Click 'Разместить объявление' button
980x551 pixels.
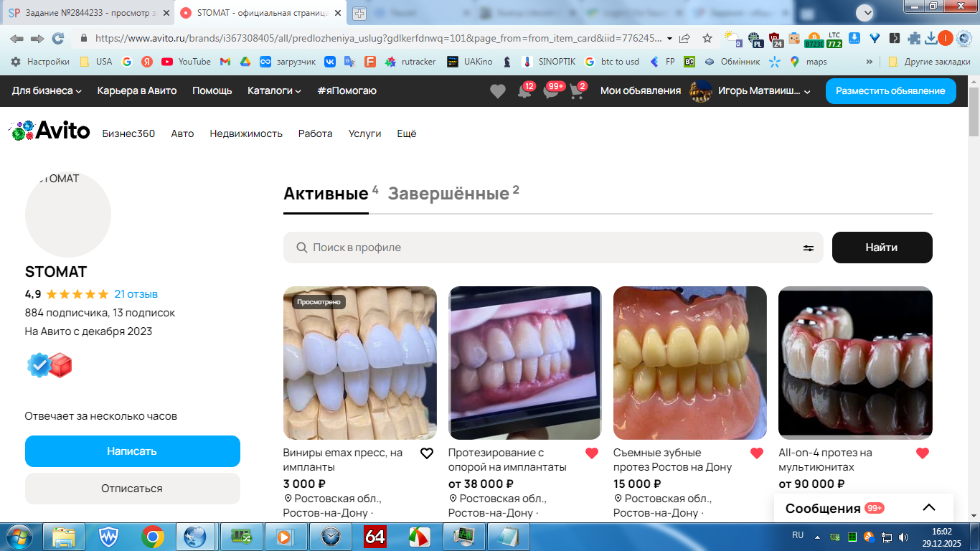coord(890,91)
